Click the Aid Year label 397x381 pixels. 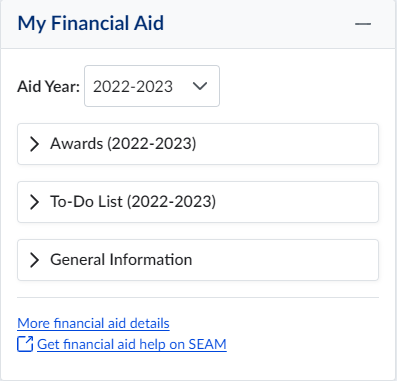(x=49, y=86)
